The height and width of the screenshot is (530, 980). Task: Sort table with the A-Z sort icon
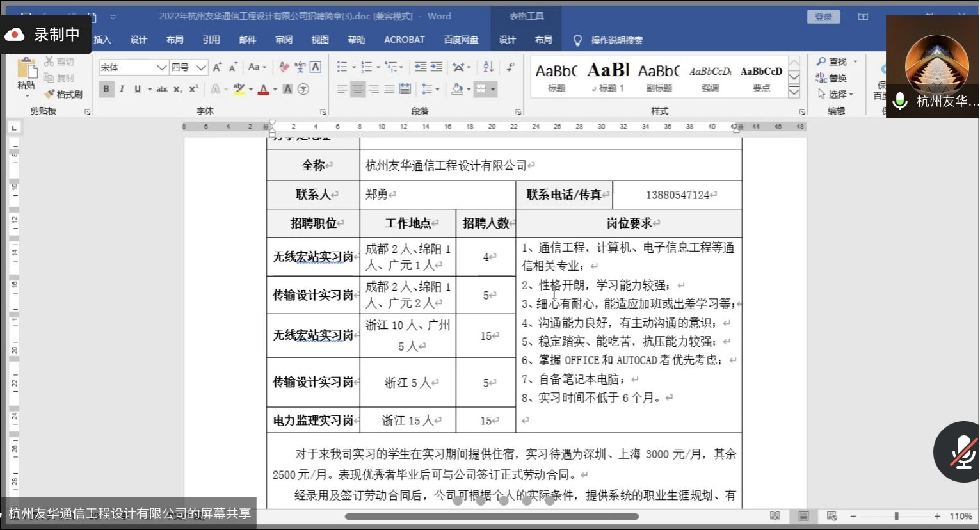pyautogui.click(x=488, y=67)
